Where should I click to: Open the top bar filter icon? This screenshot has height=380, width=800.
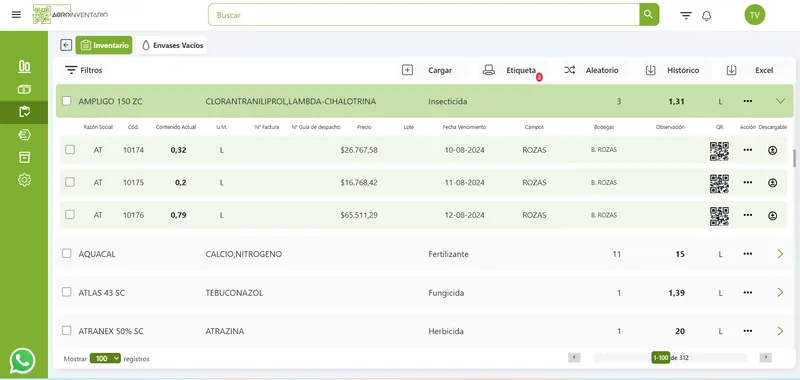tap(686, 15)
